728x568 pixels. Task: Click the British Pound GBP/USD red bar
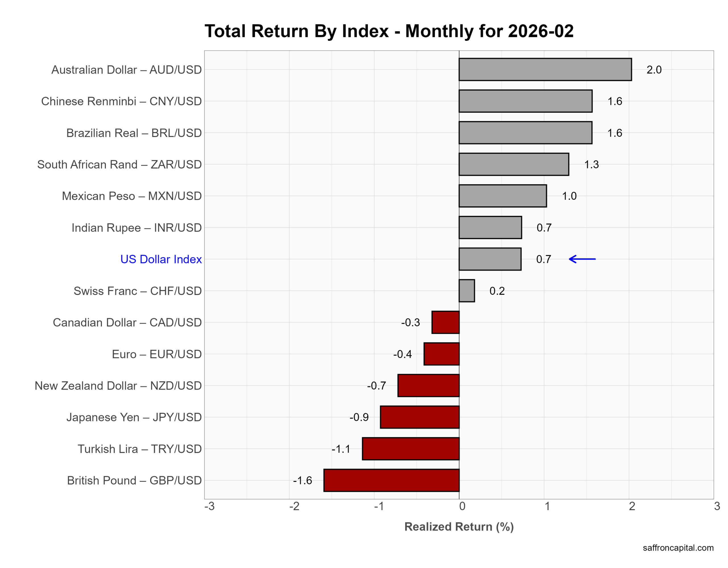[391, 480]
